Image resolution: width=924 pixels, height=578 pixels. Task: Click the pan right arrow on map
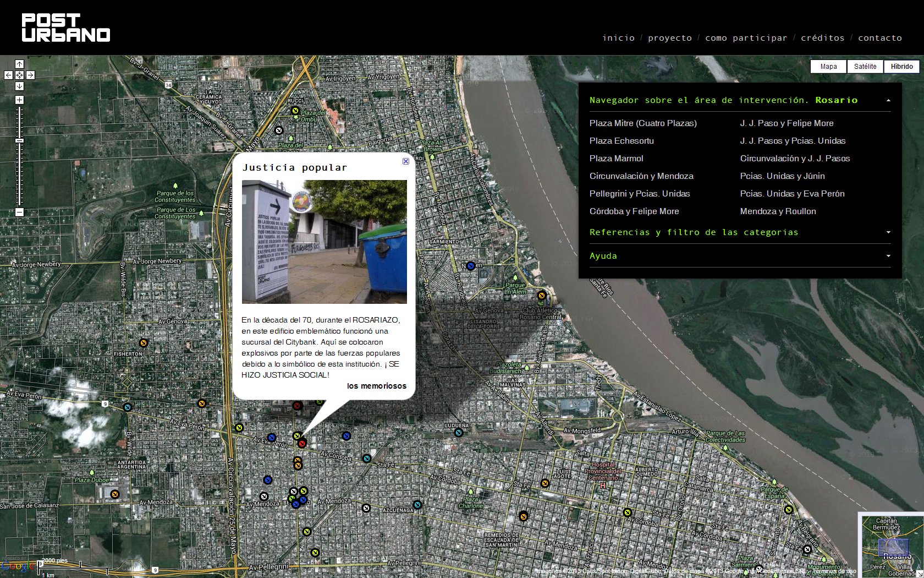click(x=31, y=75)
